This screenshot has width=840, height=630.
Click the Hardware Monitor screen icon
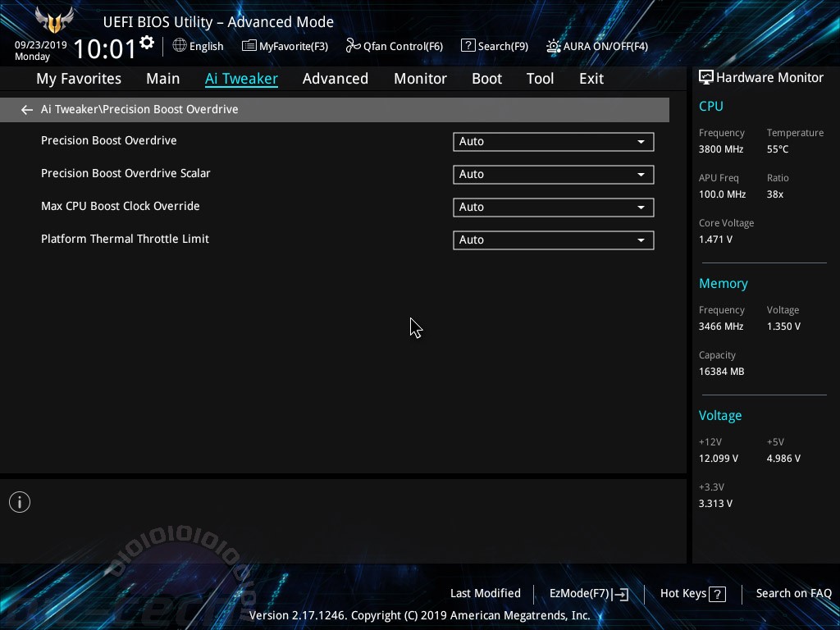tap(706, 78)
